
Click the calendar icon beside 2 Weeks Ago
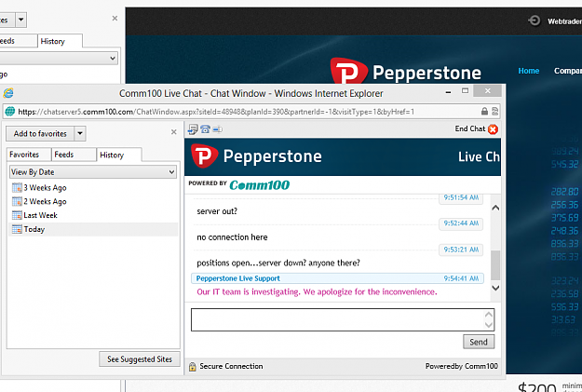click(x=17, y=201)
